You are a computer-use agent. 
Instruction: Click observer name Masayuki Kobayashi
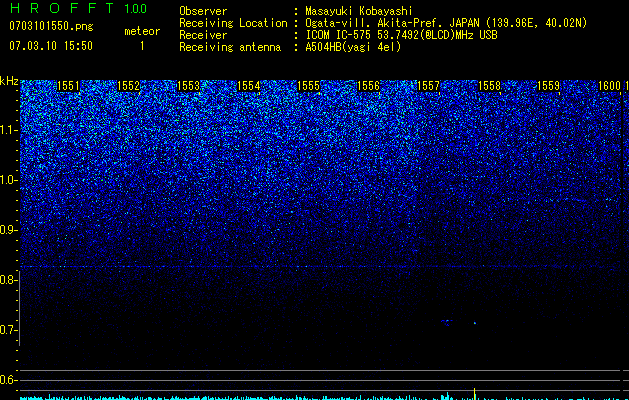pos(359,11)
